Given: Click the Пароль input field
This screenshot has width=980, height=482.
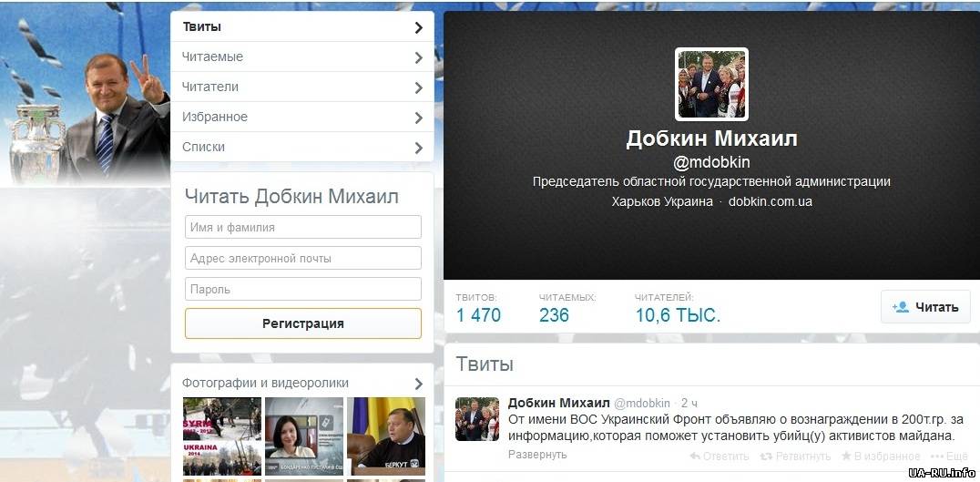Looking at the screenshot, I should point(302,289).
